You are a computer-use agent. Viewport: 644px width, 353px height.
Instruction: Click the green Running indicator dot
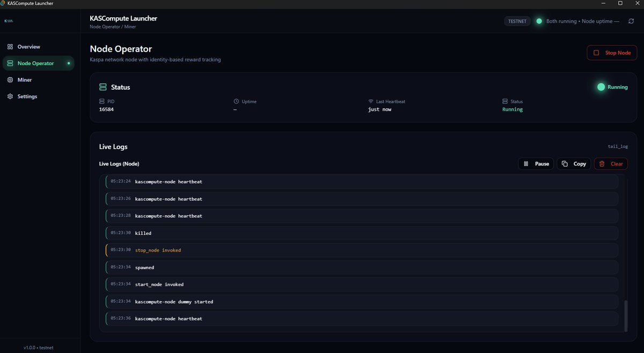601,87
